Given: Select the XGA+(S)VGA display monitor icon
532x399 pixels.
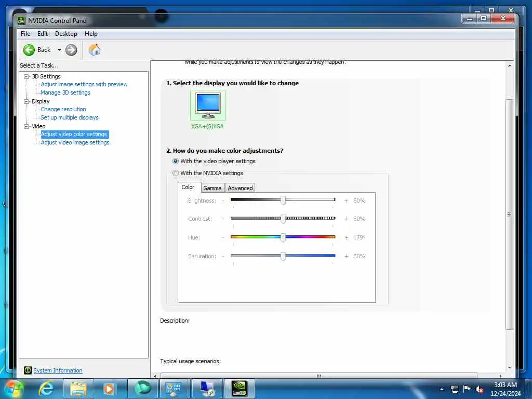Looking at the screenshot, I should tap(208, 105).
